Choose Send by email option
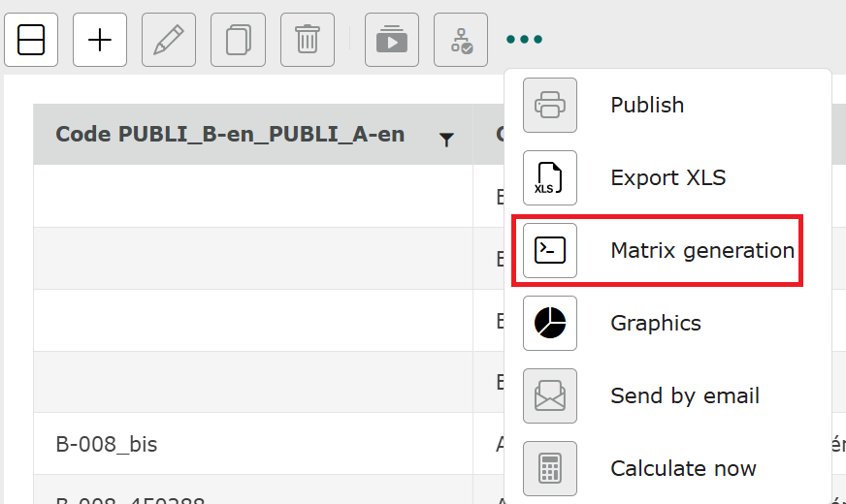The height and width of the screenshot is (504, 846). coord(684,395)
